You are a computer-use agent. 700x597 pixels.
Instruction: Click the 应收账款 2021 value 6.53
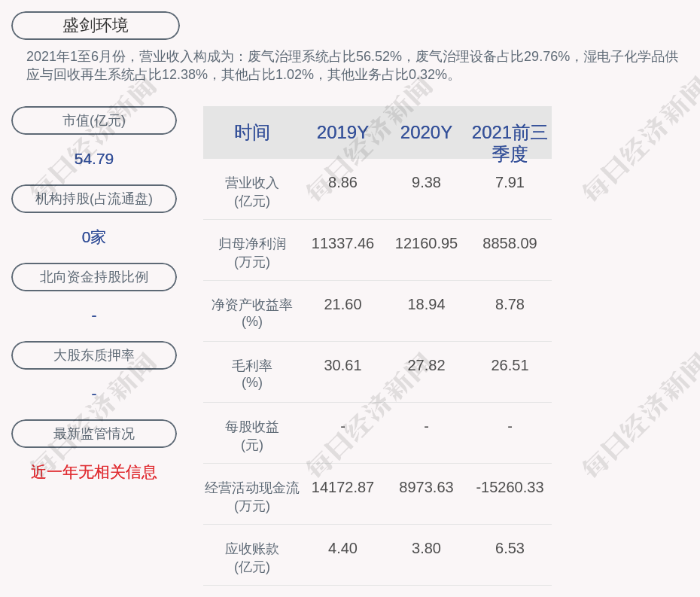tap(510, 548)
